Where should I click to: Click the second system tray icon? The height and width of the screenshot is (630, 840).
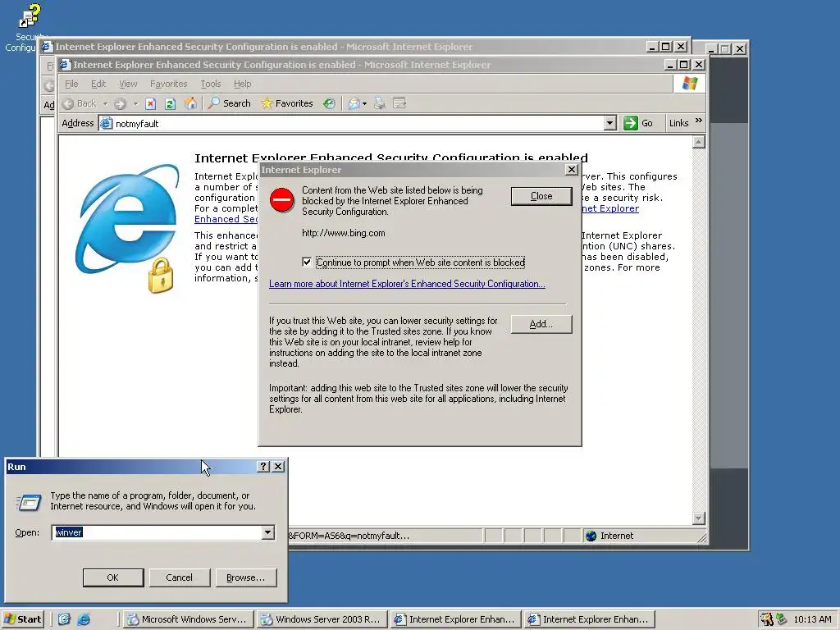[x=781, y=619]
